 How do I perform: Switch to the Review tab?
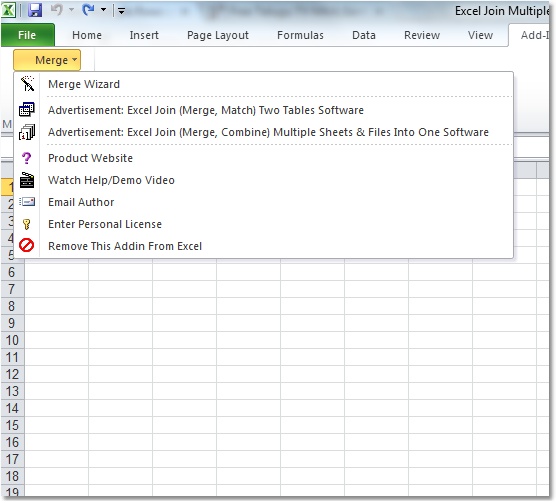pos(422,35)
